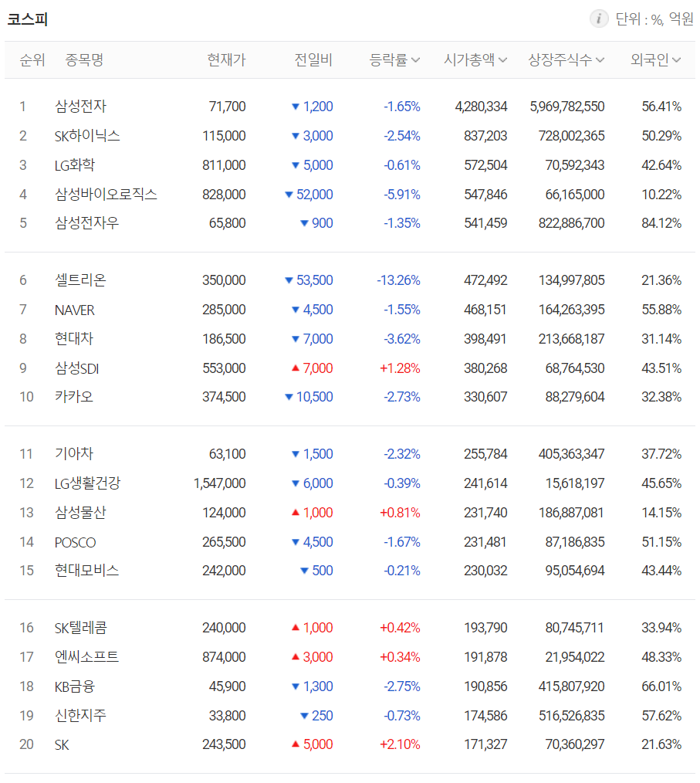Click KB금융 foreign ratio 66.01%
The image size is (700, 783).
point(661,686)
